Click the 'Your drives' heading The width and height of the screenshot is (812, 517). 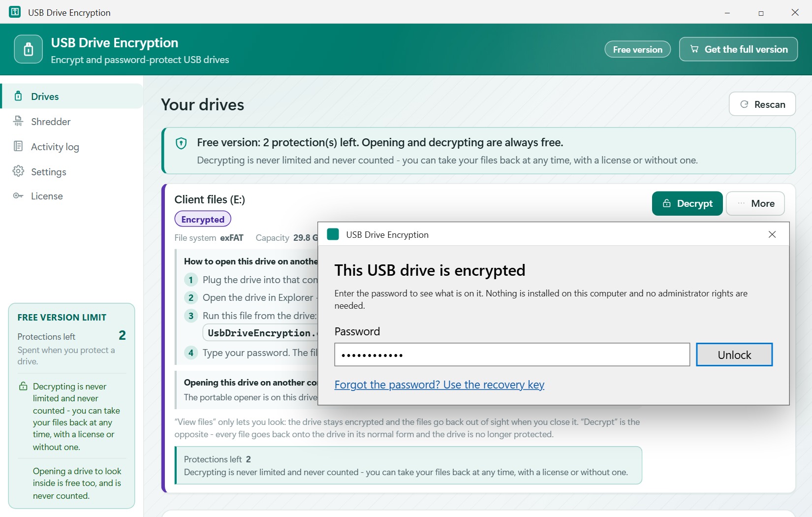202,105
